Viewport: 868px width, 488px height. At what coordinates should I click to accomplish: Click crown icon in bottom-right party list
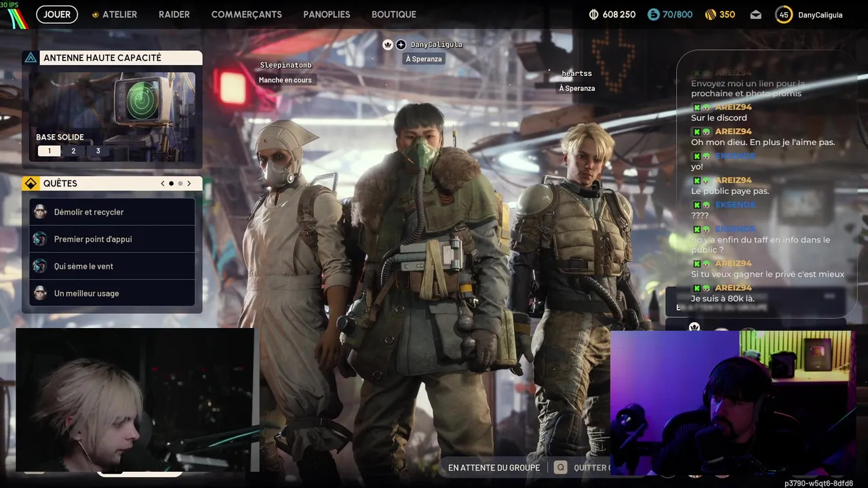pos(694,327)
